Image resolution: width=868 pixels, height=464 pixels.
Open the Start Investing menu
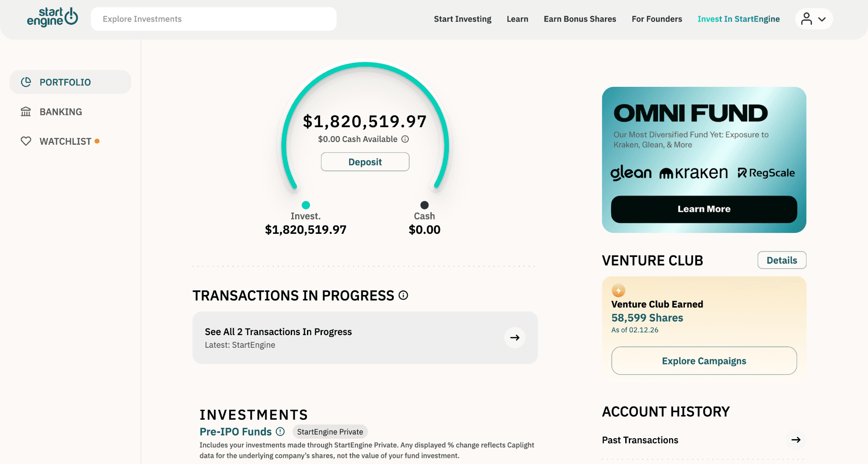coord(462,19)
